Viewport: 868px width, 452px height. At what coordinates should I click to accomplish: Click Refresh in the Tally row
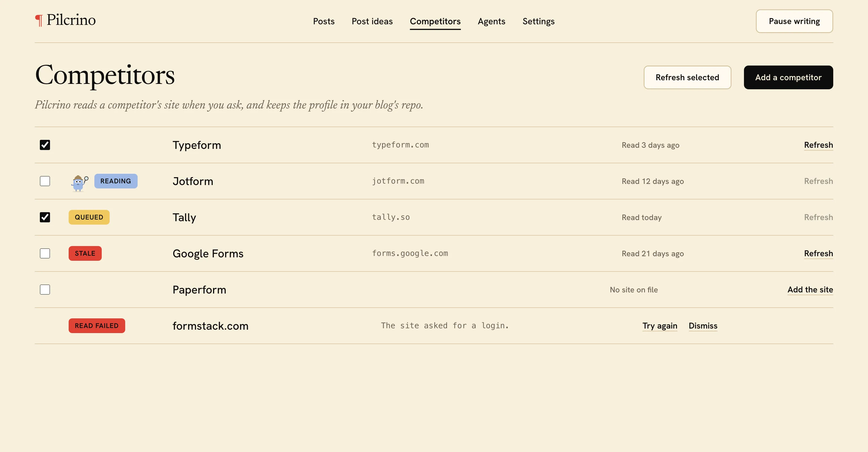(818, 217)
